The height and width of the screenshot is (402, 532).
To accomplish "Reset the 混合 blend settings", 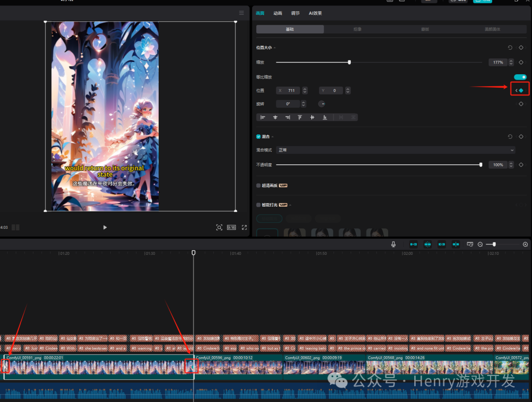I will tap(510, 137).
